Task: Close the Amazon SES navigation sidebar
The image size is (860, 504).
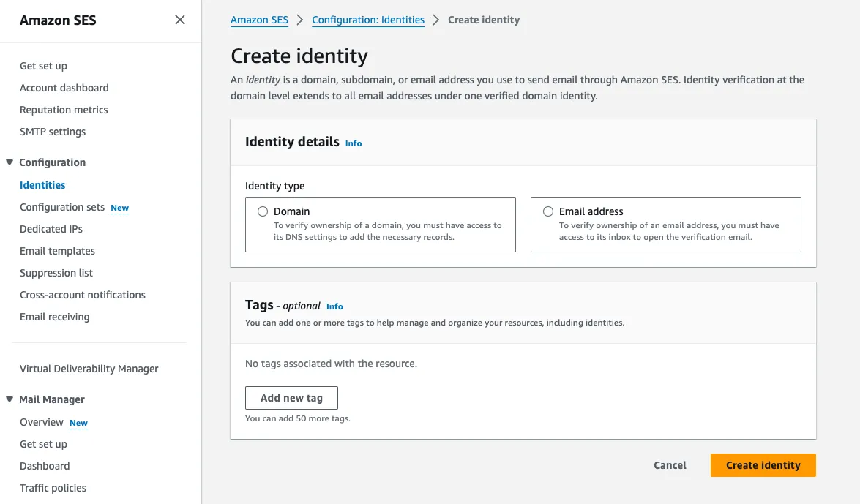Action: pyautogui.click(x=180, y=20)
